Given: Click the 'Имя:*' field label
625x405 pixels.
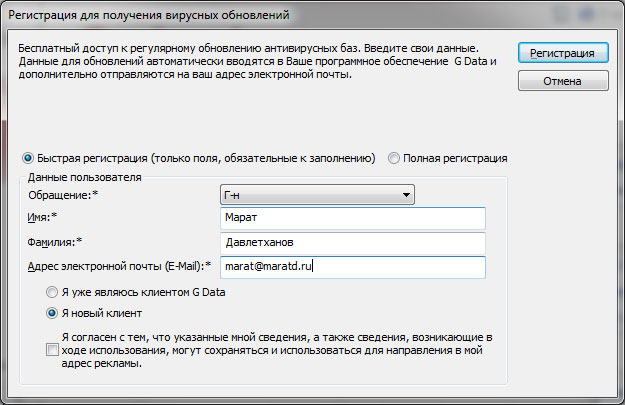Looking at the screenshot, I should 41,217.
